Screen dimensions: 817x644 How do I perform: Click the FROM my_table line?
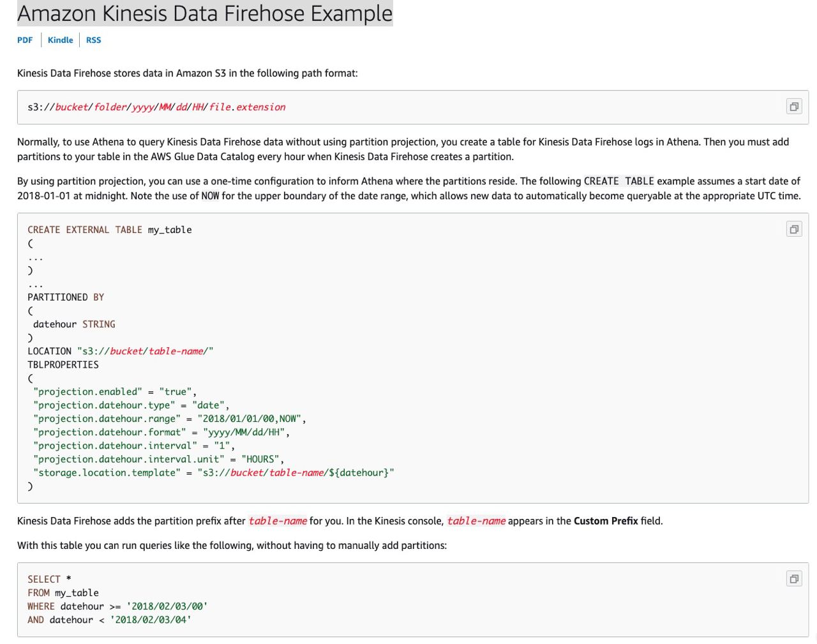pyautogui.click(x=63, y=593)
